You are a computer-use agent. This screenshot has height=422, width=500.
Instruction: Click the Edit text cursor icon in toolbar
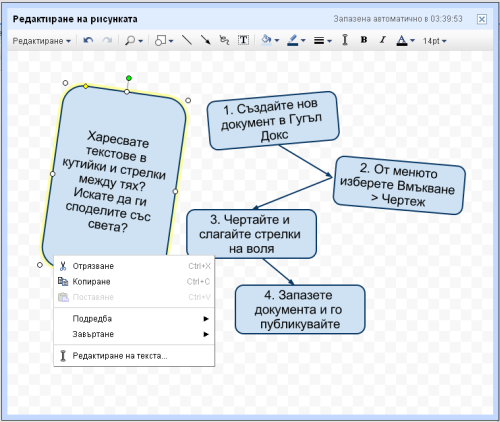tap(345, 40)
